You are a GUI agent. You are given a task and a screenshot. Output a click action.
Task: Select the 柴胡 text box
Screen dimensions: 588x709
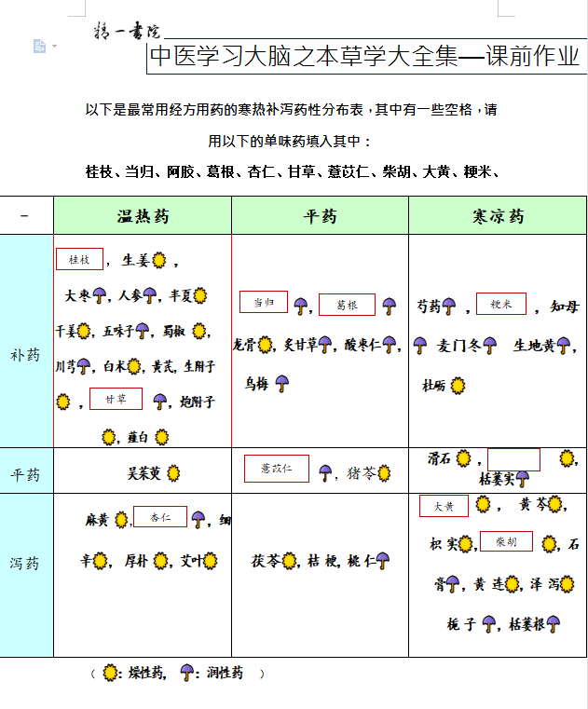(x=506, y=541)
